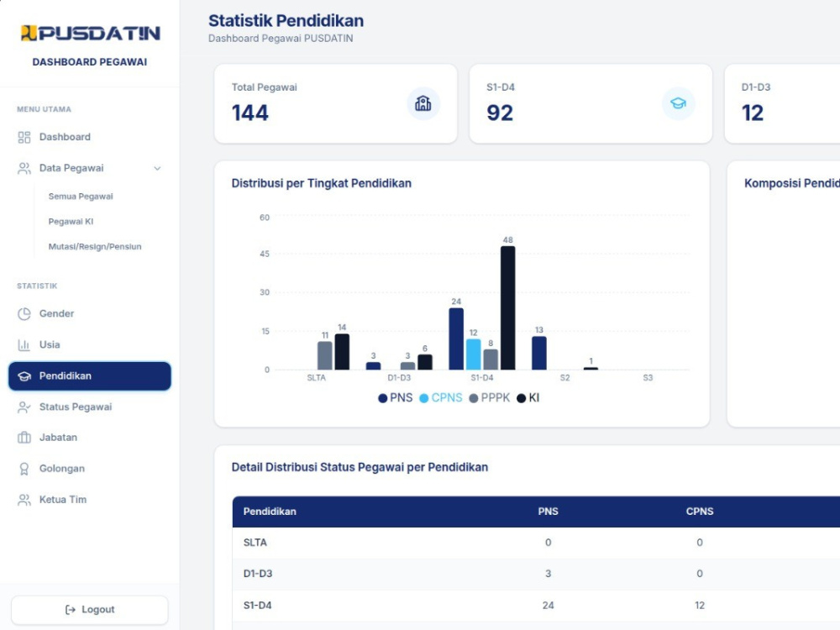Go to Golongan statistics page
This screenshot has height=630, width=840.
click(90, 469)
